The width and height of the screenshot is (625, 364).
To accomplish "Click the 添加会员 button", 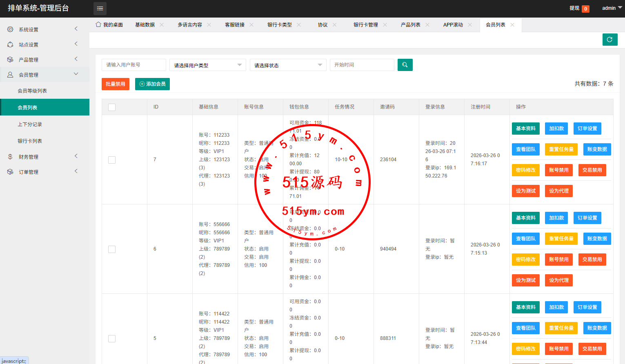I will [152, 84].
